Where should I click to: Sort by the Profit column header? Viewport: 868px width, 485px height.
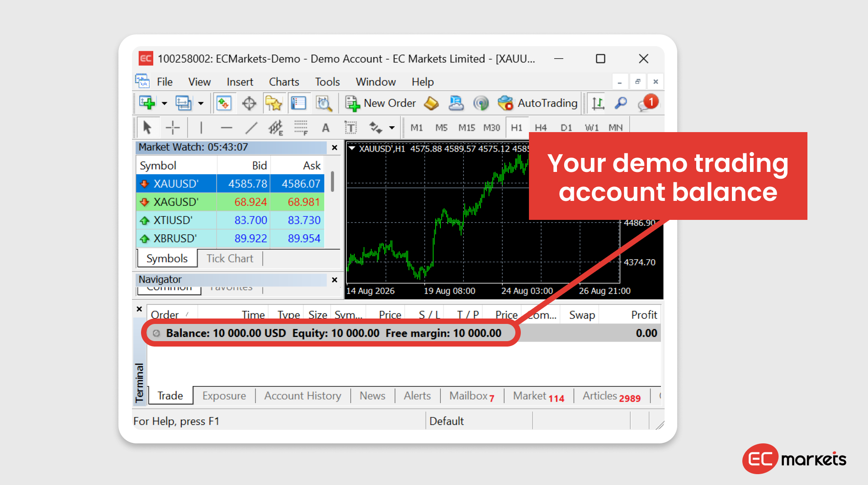point(631,315)
